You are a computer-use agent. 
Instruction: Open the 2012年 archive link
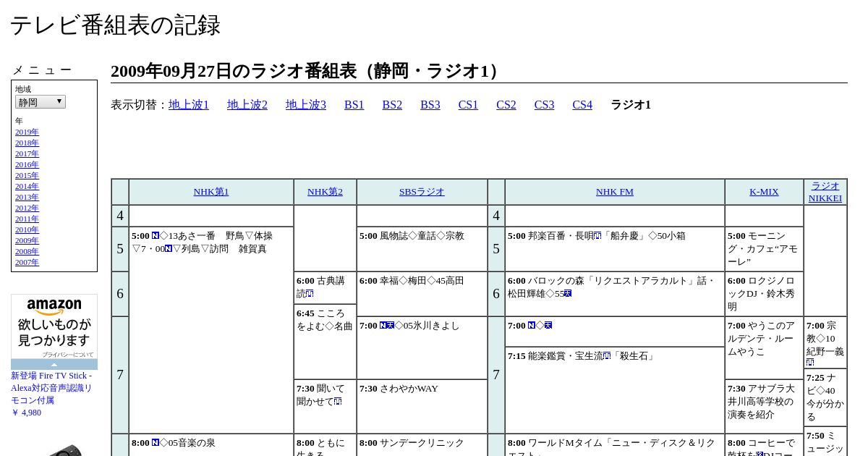27,208
